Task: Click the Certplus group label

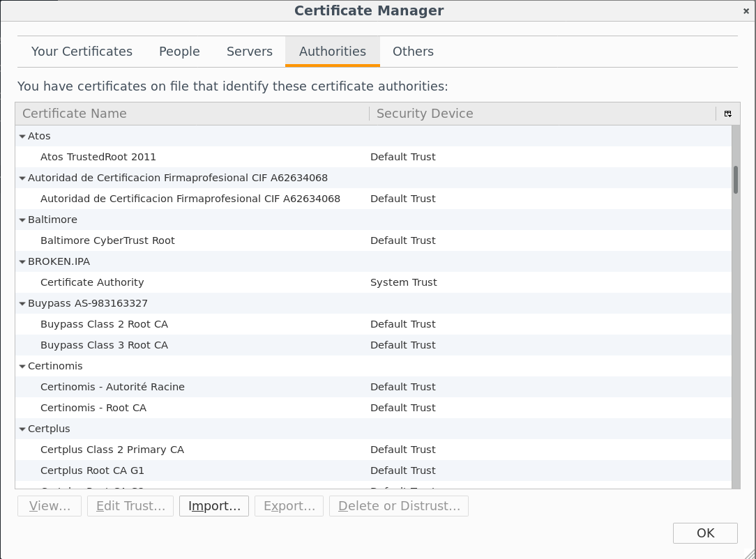Action: (x=49, y=429)
